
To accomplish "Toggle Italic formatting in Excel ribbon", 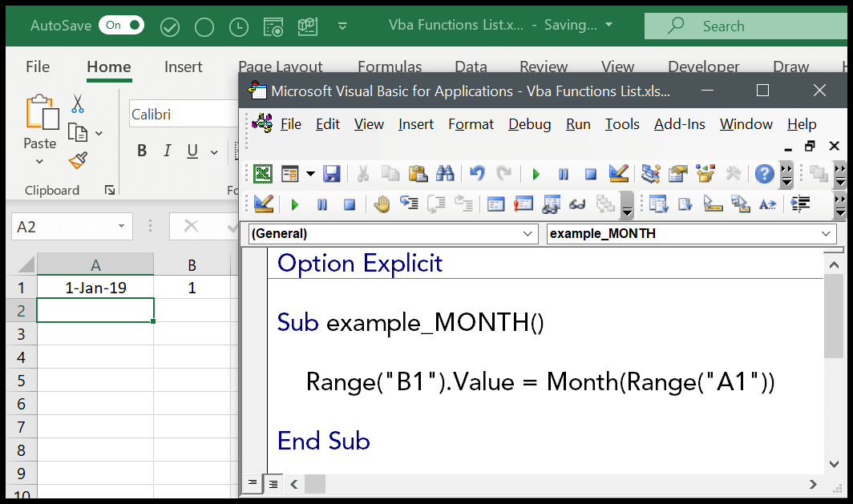I will click(x=168, y=151).
